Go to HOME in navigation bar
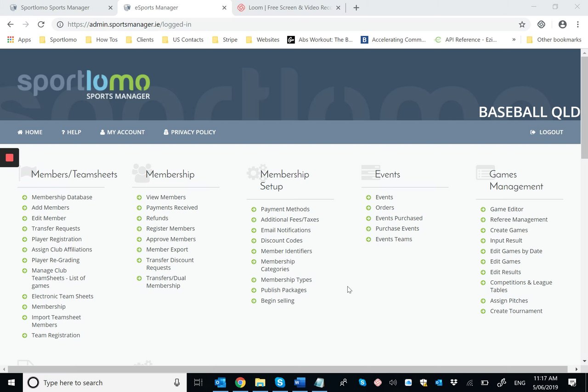This screenshot has width=588, height=392. click(30, 132)
